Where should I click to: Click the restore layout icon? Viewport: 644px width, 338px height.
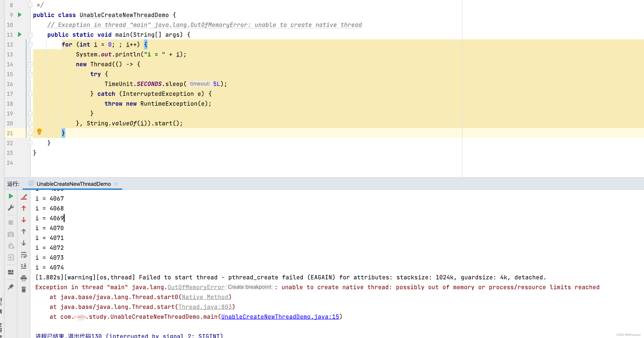click(x=11, y=272)
